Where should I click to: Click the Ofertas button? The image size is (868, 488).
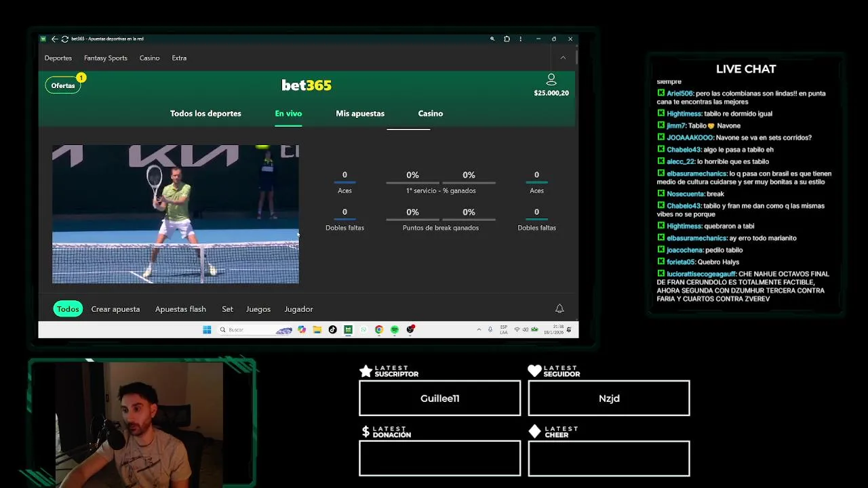tap(63, 85)
